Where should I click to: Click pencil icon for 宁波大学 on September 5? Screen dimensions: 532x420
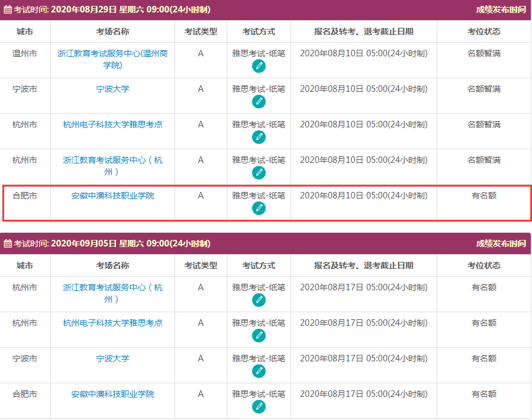pyautogui.click(x=259, y=371)
